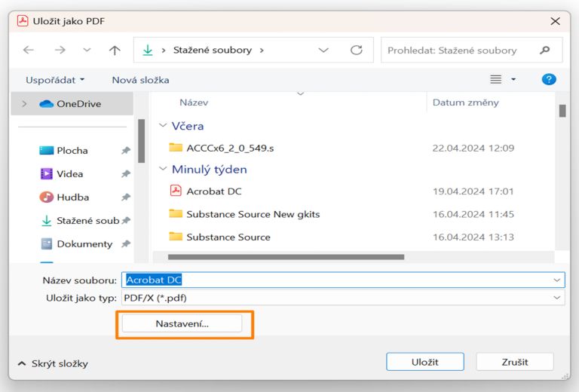The image size is (579, 392).
Task: Click the search magnifier icon
Action: pyautogui.click(x=545, y=51)
